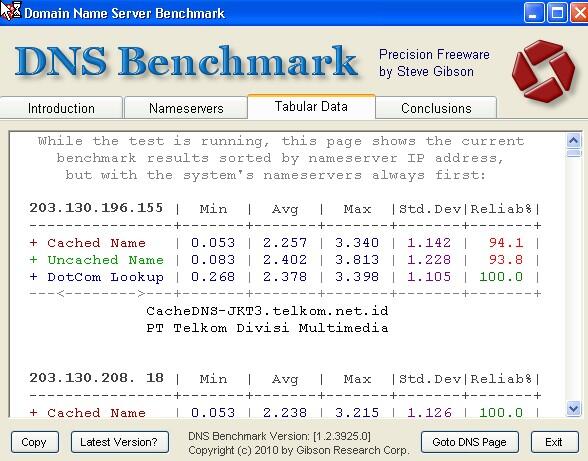
Task: Click the DNS Benchmark banner title
Action: (186, 61)
